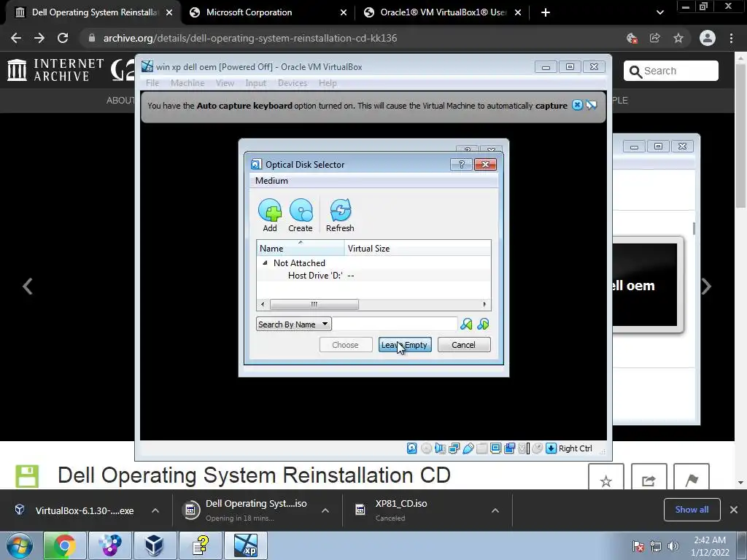Click Show all downloads button
The height and width of the screenshot is (560, 747).
[692, 510]
